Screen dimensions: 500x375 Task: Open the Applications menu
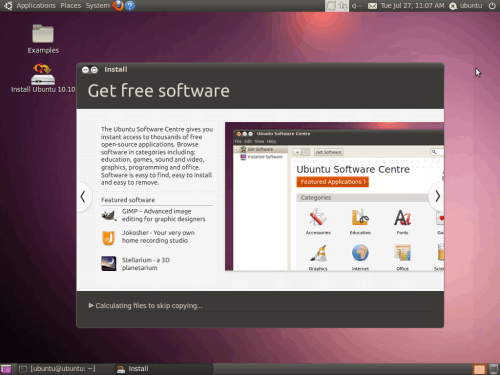[x=36, y=6]
